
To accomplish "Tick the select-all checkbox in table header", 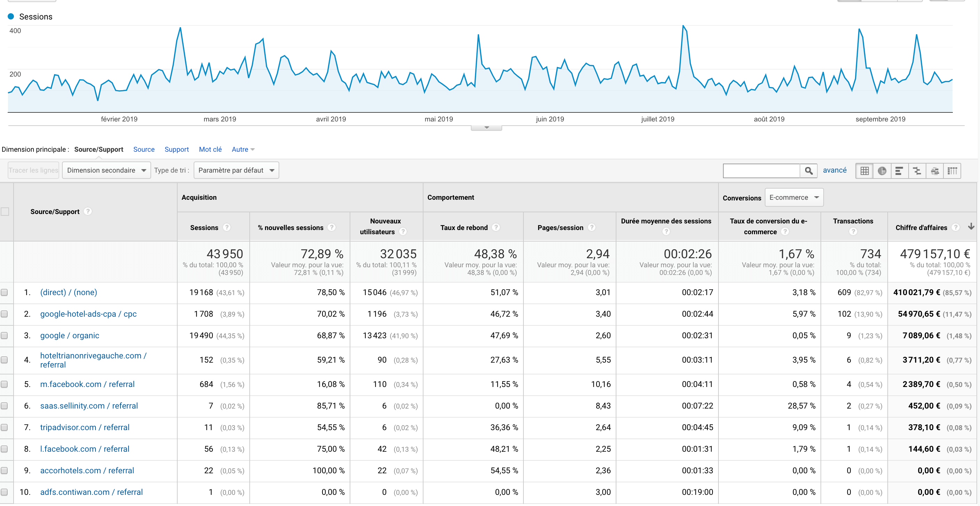I will 5,211.
